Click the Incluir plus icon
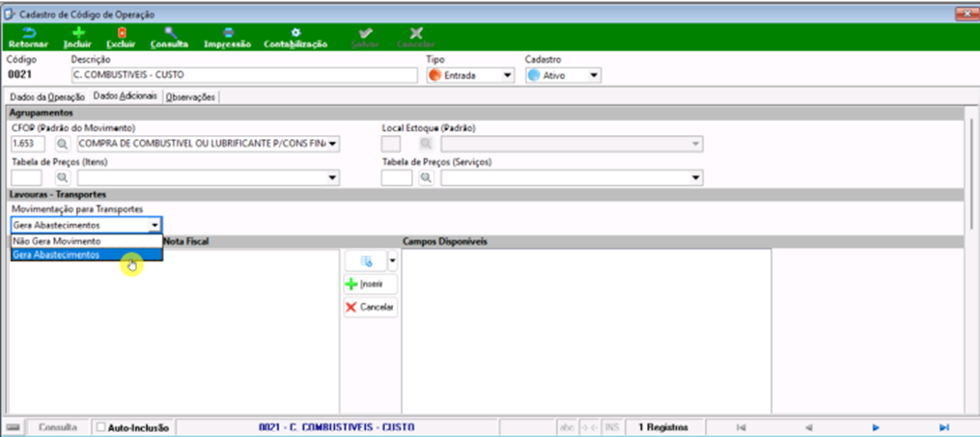Viewport: 980px width, 437px height. (x=78, y=33)
